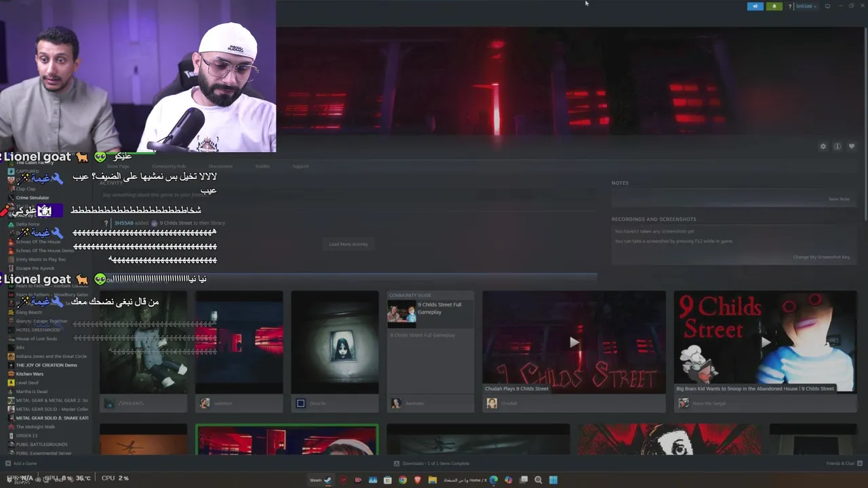Click the taskbar search magnifier icon
The width and height of the screenshot is (868, 488).
coord(538,480)
